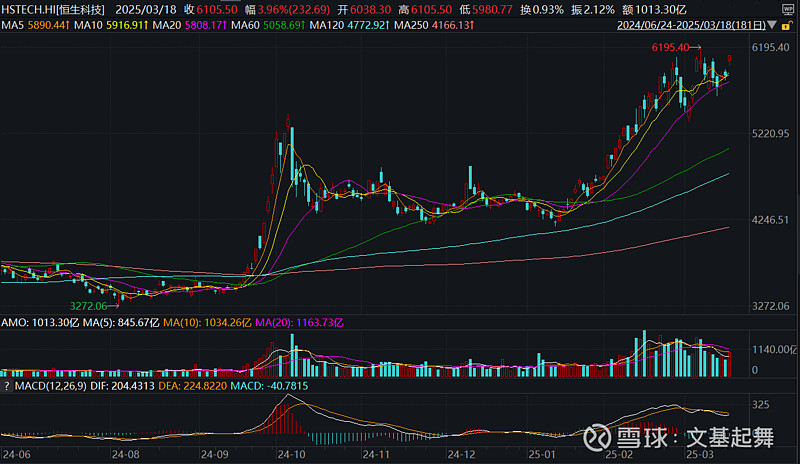Click the DEA: 224.8220 value

coord(192,386)
